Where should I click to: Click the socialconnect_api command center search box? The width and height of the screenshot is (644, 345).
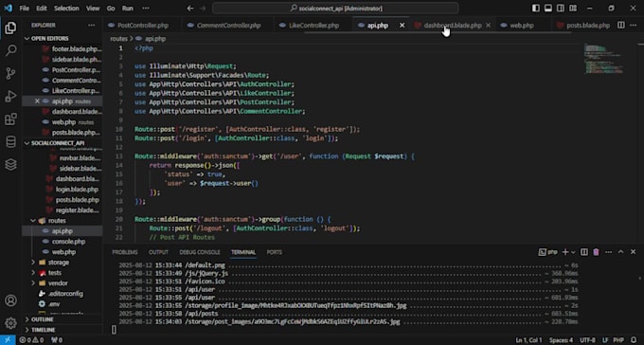[335, 9]
